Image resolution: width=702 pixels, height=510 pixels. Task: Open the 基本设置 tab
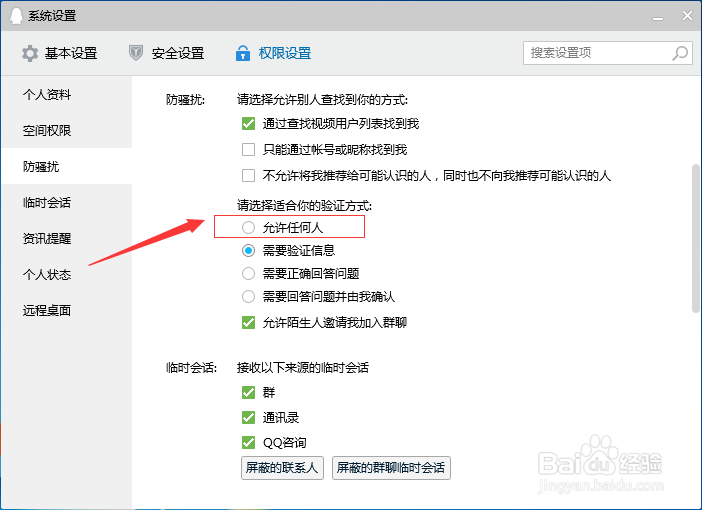point(60,53)
